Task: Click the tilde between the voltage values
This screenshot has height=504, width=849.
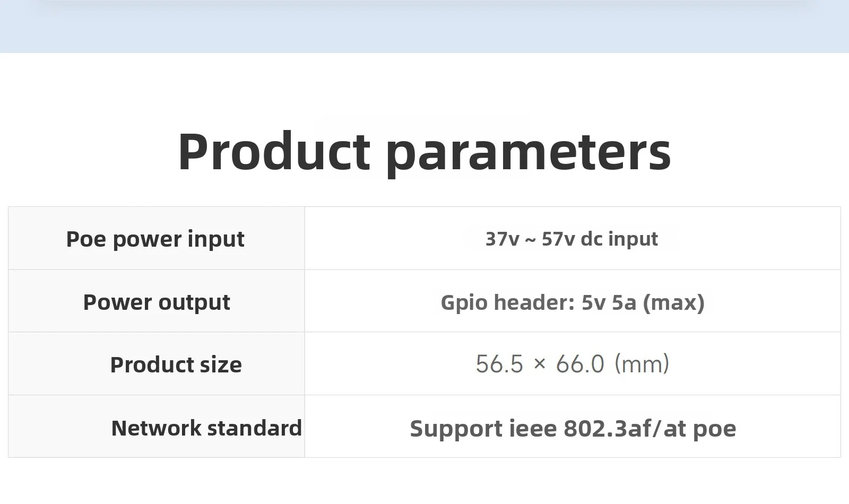Action: [x=530, y=240]
